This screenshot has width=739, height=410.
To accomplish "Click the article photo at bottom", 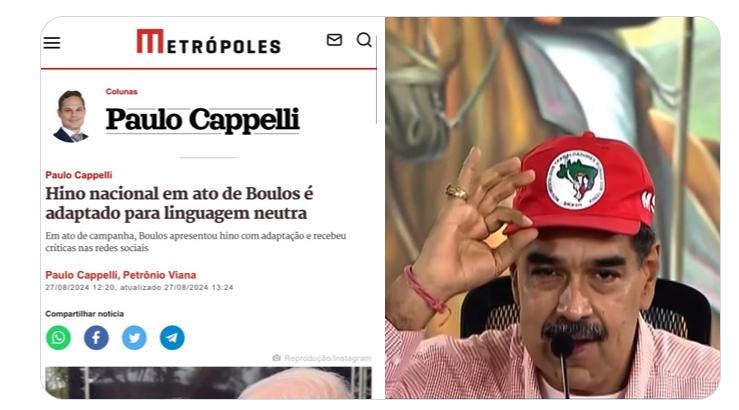I will [208, 383].
